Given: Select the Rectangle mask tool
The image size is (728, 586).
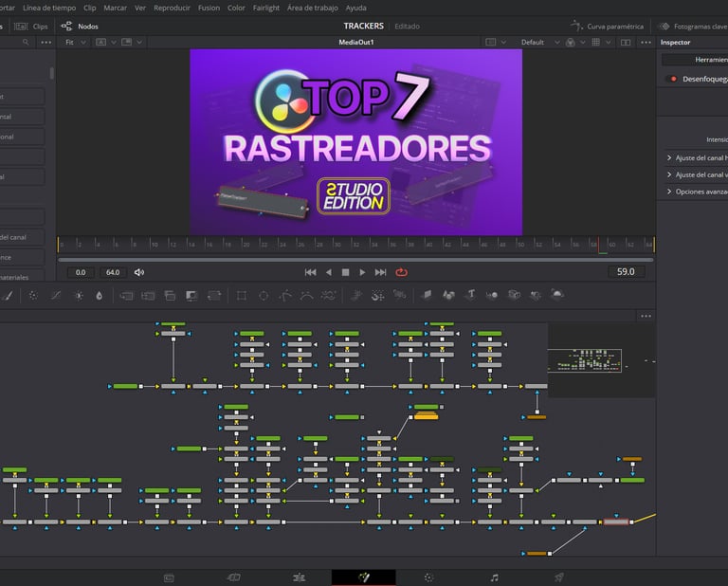Looking at the screenshot, I should click(242, 295).
